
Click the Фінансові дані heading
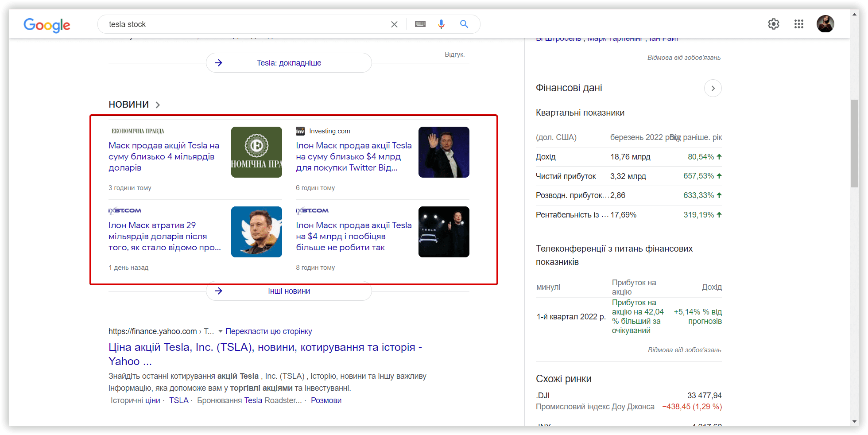[569, 88]
